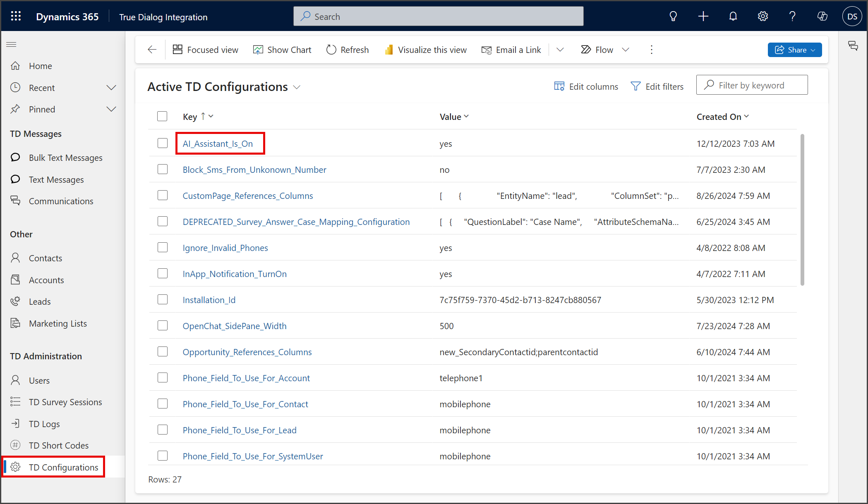This screenshot has height=504, width=868.
Task: Expand the Pinned section chevron
Action: tap(111, 109)
